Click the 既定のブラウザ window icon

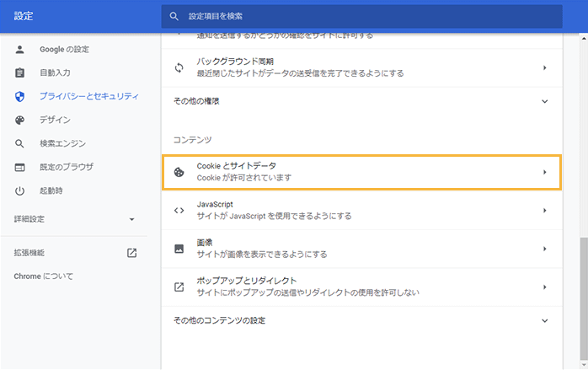[x=20, y=168]
